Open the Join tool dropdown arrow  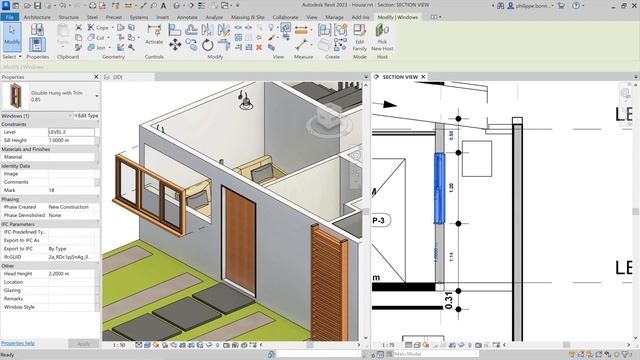click(109, 48)
